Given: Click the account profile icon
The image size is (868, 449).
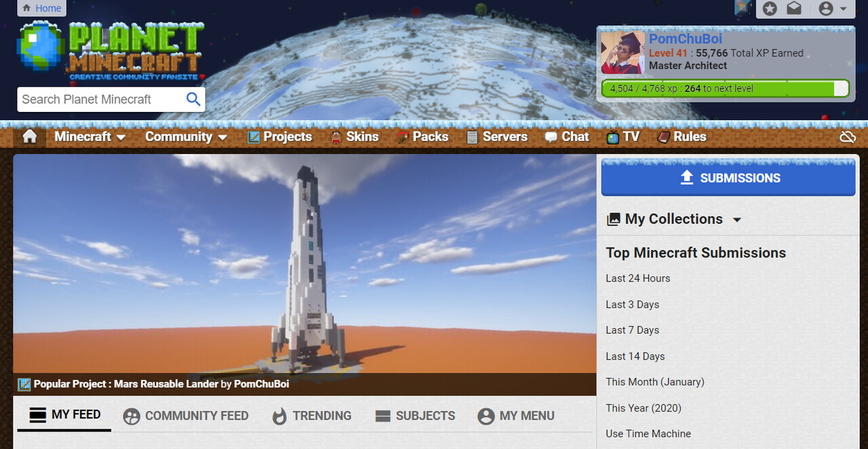Looking at the screenshot, I should tap(825, 9).
